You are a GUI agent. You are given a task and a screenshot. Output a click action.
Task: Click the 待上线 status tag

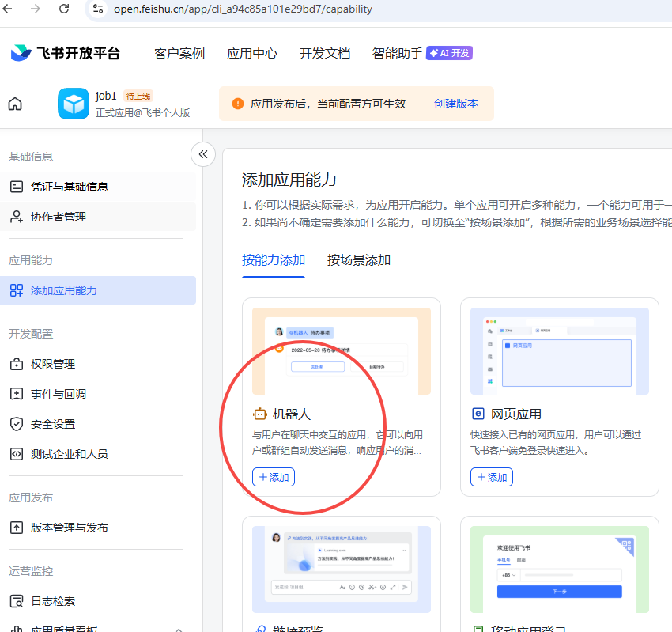point(138,96)
